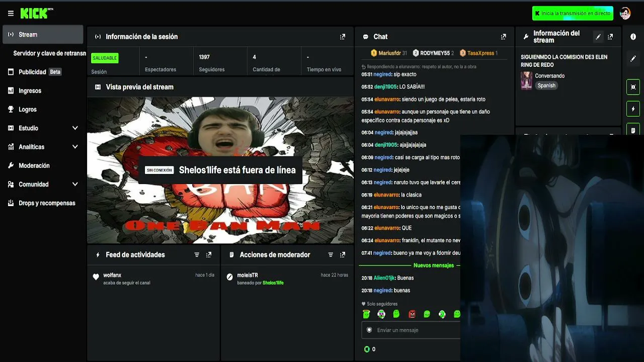Click username Alien01jk in chat
Image resolution: width=644 pixels, height=362 pixels.
pyautogui.click(x=384, y=278)
